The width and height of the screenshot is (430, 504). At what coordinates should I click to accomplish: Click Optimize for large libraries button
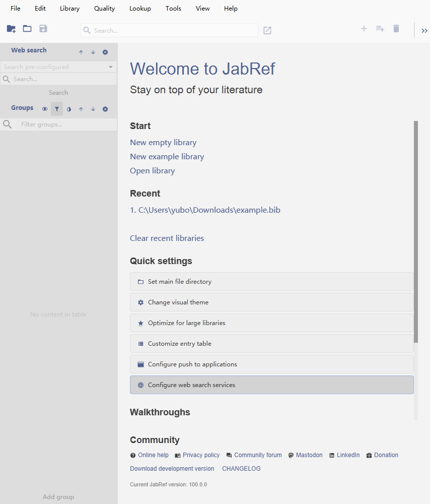[x=272, y=323]
